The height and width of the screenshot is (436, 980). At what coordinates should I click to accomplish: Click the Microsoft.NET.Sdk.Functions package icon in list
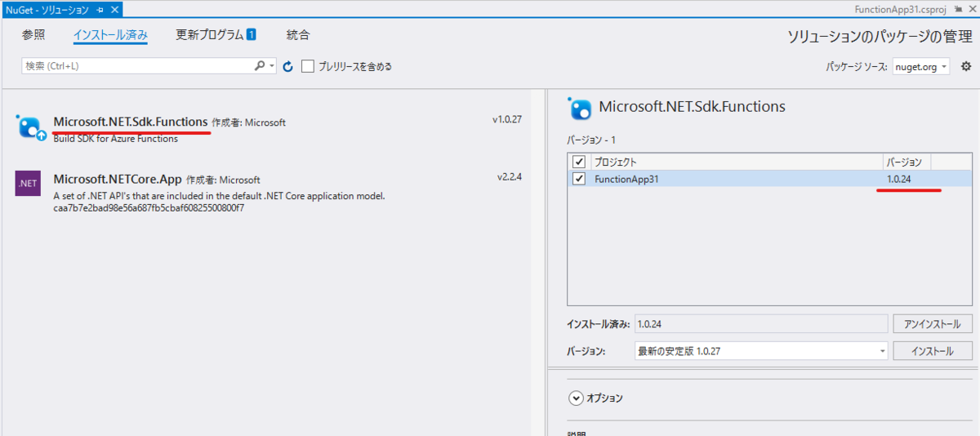[31, 127]
